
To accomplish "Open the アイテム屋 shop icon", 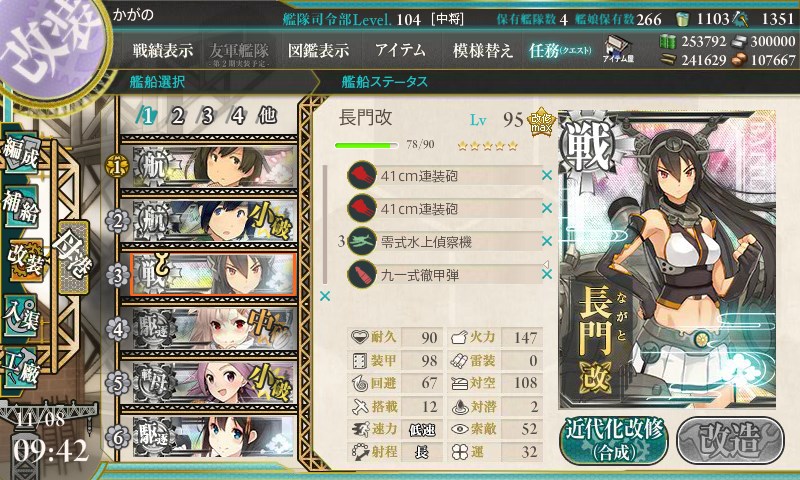I will tap(618, 50).
